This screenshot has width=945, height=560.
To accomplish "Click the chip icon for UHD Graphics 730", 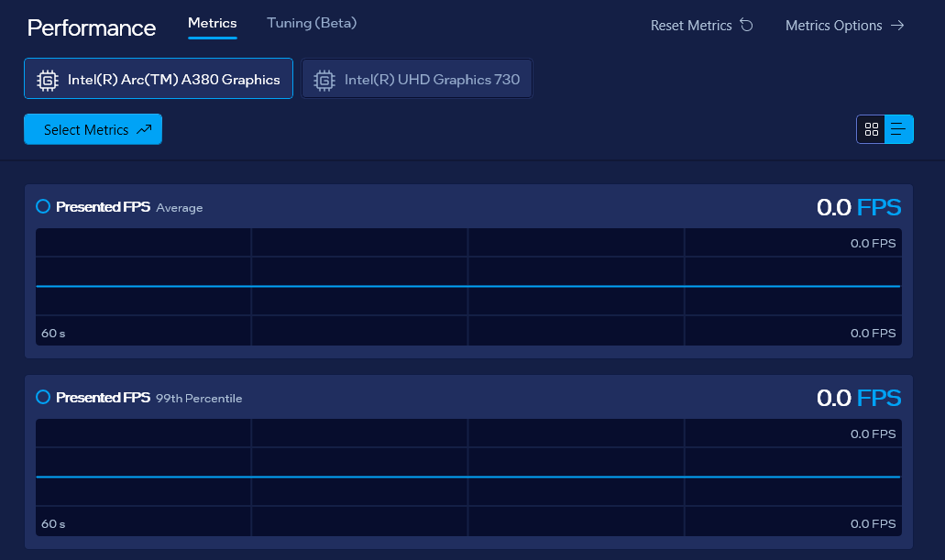I will [x=324, y=80].
